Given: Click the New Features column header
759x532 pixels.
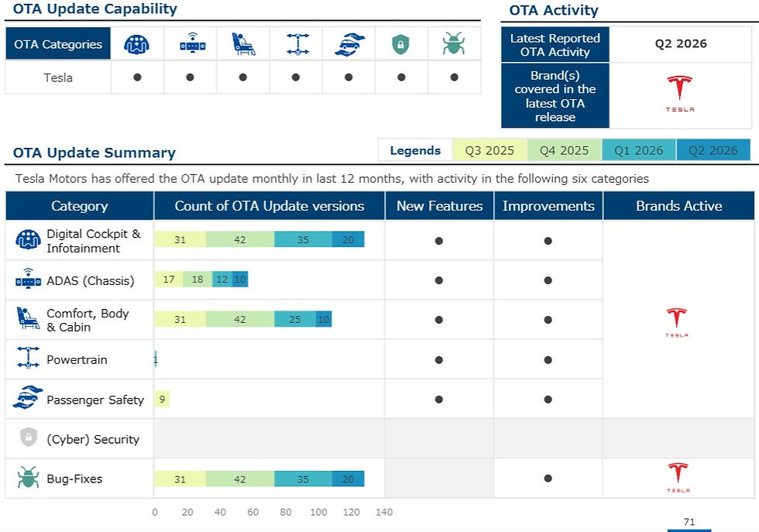Looking at the screenshot, I should tap(440, 206).
